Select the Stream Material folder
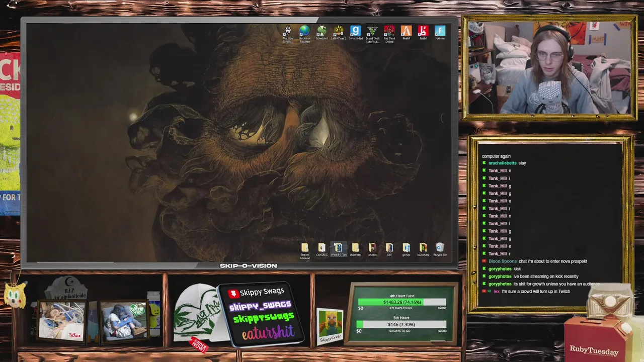 305,251
